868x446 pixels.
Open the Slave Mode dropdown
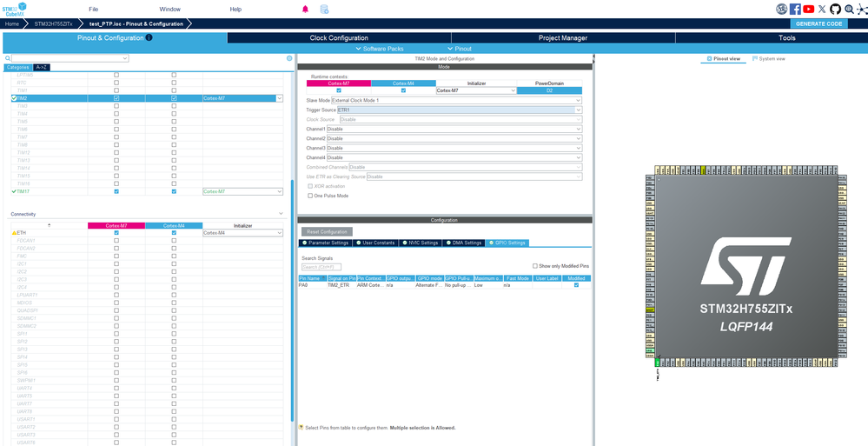pos(456,100)
